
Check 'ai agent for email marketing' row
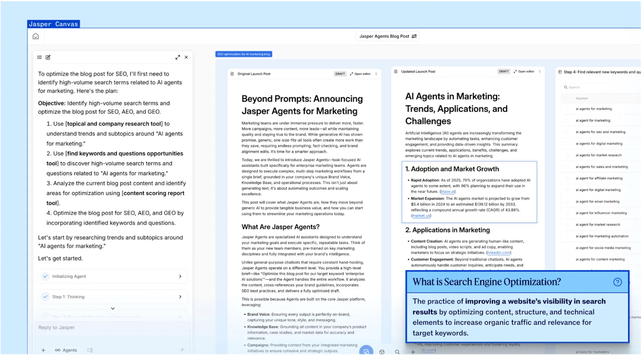567,201
